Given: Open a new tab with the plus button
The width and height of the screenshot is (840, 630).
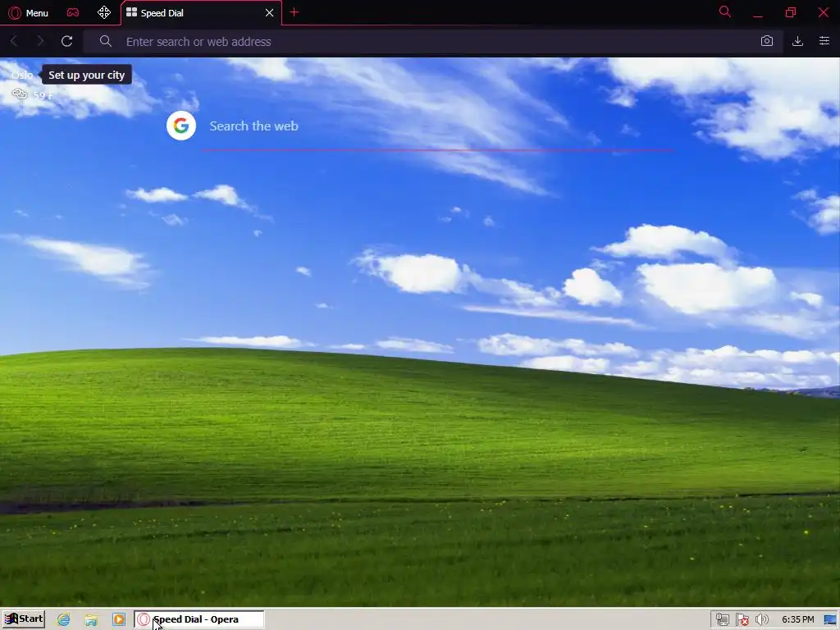Looking at the screenshot, I should point(294,12).
